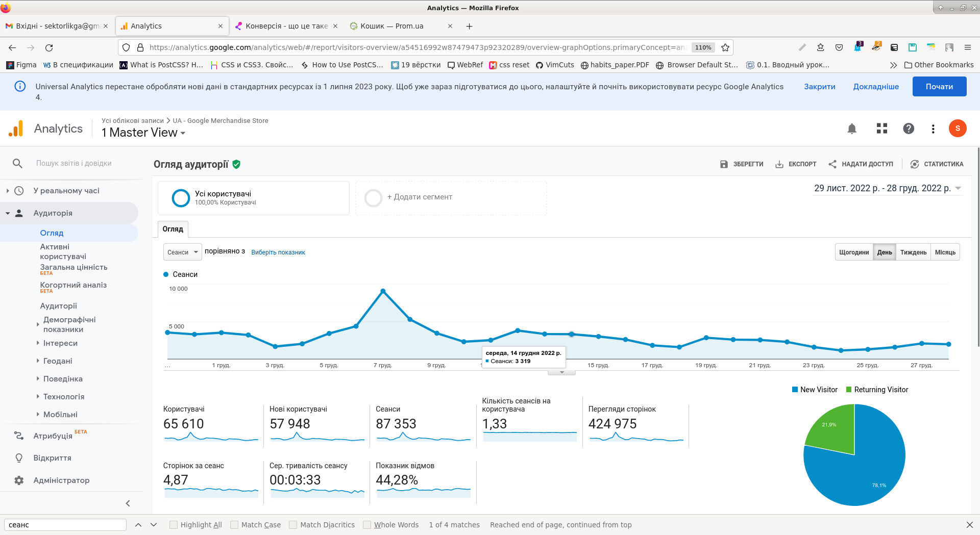The width and height of the screenshot is (980, 535).
Task: Click the blue Почати button
Action: click(939, 87)
